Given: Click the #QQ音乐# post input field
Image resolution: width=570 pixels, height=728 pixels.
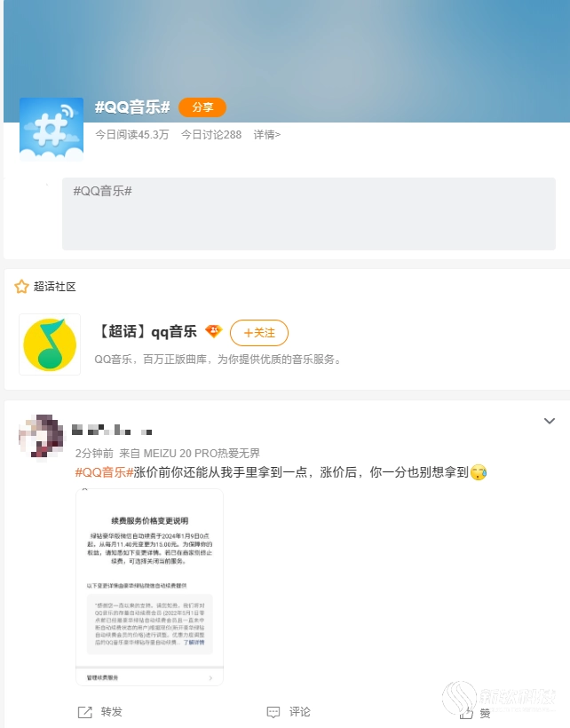Looking at the screenshot, I should click(x=309, y=214).
